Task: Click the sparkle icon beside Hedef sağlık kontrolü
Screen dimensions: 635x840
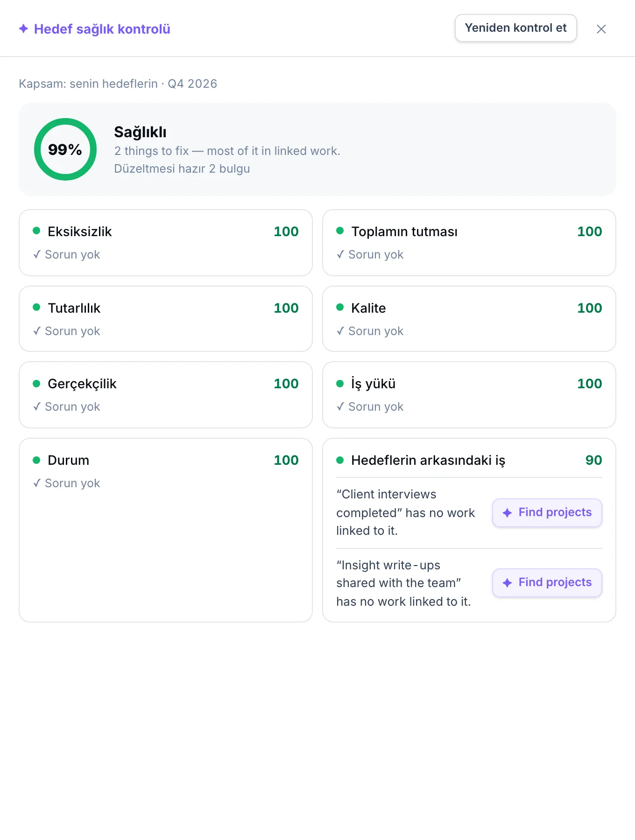Action: (x=24, y=29)
